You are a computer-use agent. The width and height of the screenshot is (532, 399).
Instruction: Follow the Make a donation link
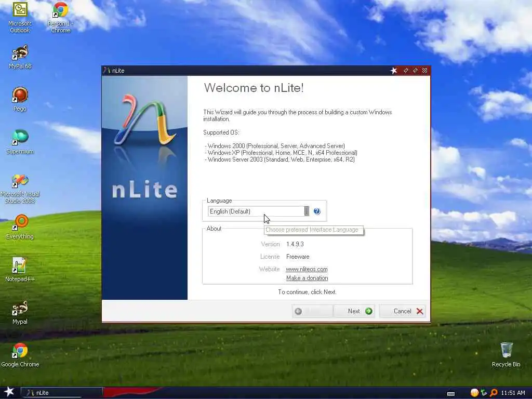pos(307,278)
